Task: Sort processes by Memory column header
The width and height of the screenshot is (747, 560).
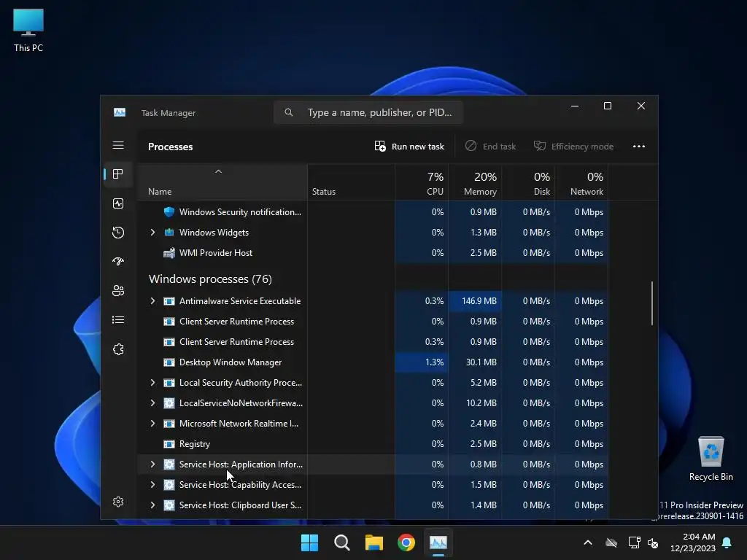Action: click(475, 182)
